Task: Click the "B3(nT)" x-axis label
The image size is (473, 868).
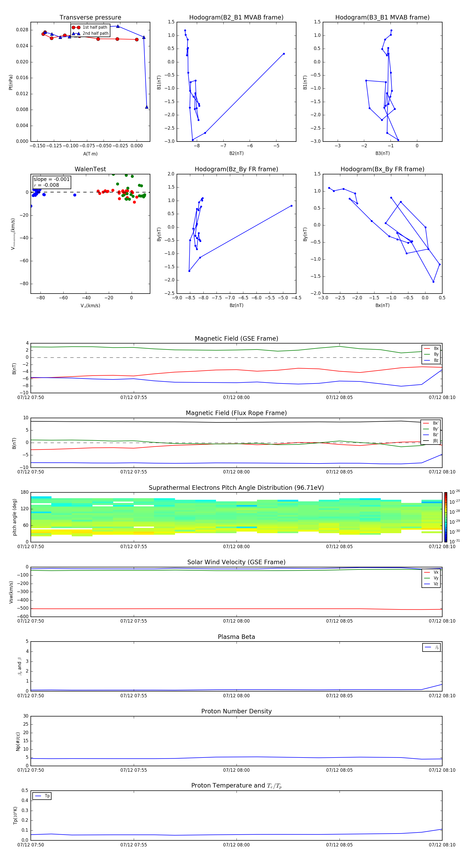Action: pyautogui.click(x=382, y=153)
